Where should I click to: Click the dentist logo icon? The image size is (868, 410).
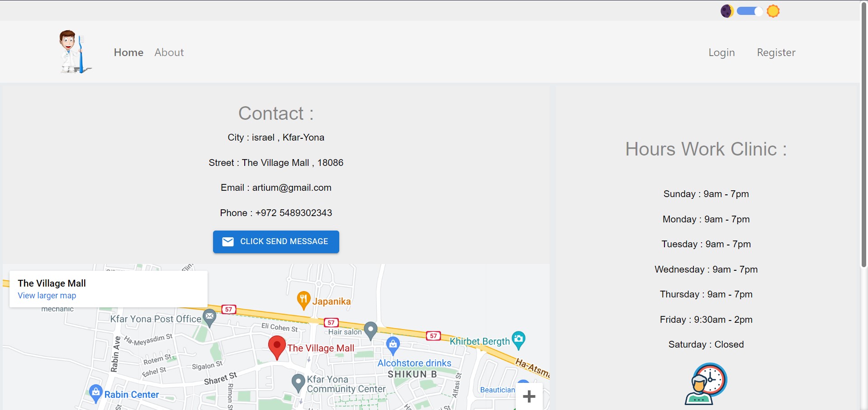coord(75,51)
